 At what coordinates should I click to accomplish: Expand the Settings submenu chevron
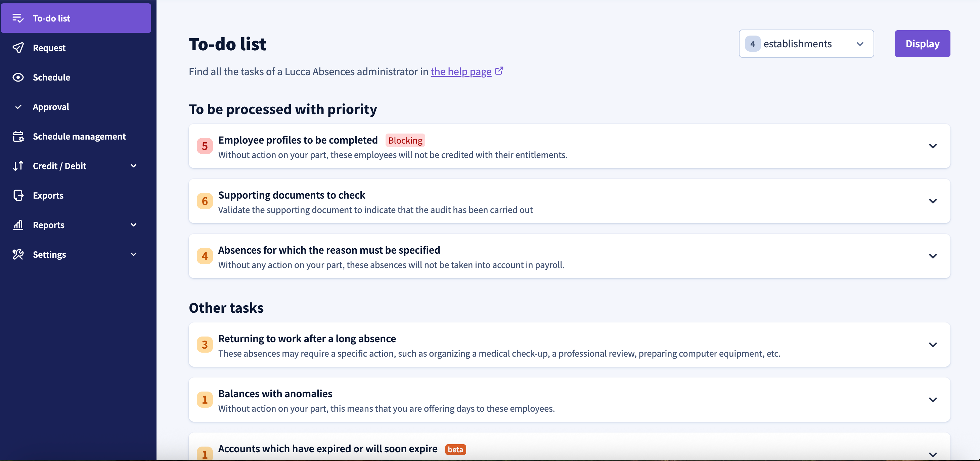[134, 254]
